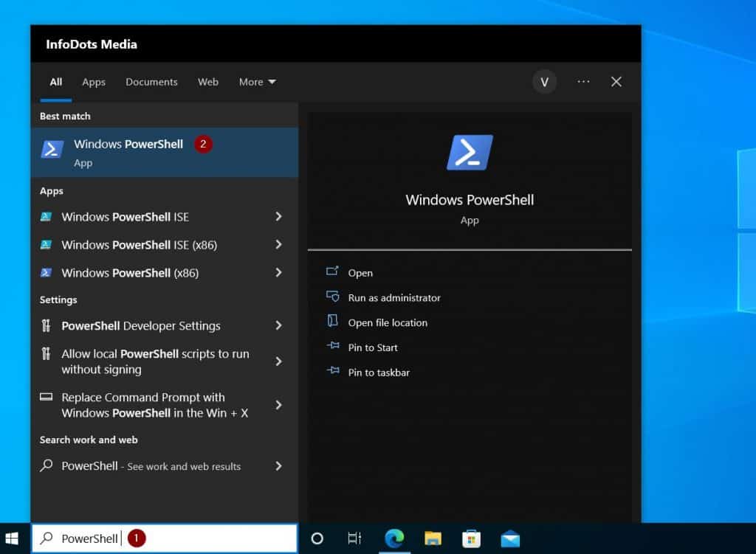Click the Best match PowerShell icon

coord(52,149)
